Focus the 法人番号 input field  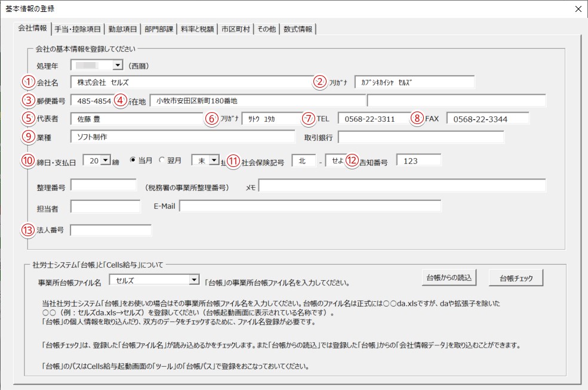pyautogui.click(x=111, y=230)
